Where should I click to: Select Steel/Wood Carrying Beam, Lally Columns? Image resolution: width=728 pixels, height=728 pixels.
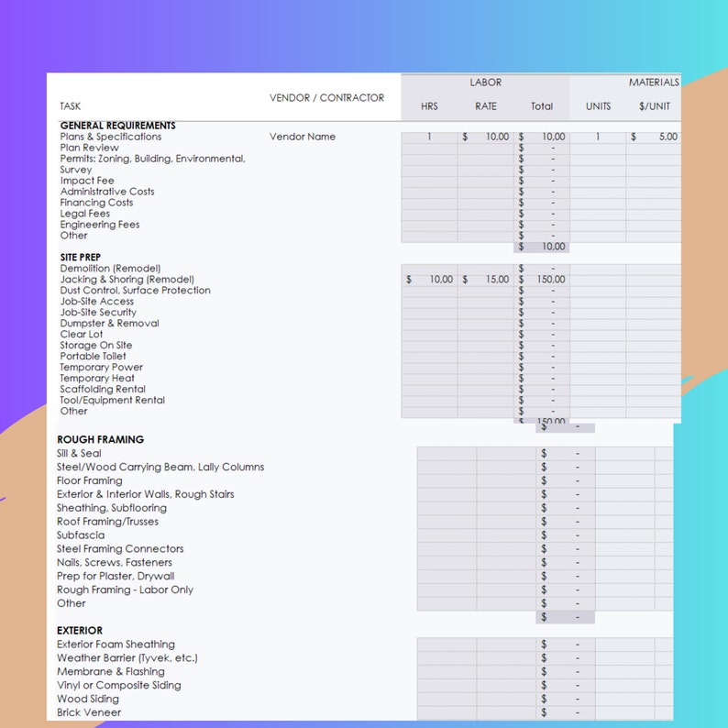(x=160, y=467)
